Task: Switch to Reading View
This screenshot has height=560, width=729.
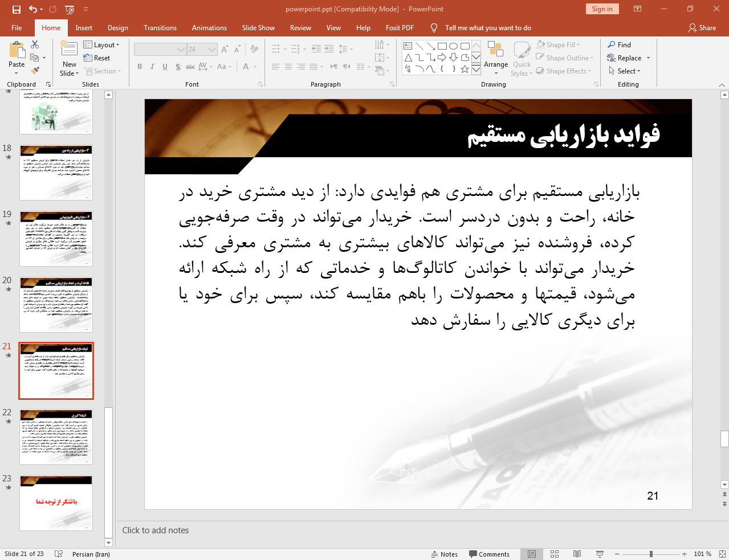Action: [577, 554]
